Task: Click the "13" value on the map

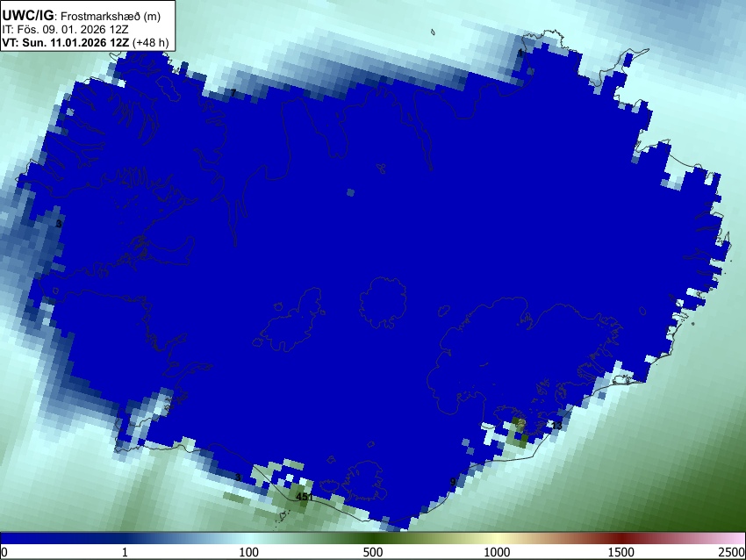Action: tap(556, 426)
